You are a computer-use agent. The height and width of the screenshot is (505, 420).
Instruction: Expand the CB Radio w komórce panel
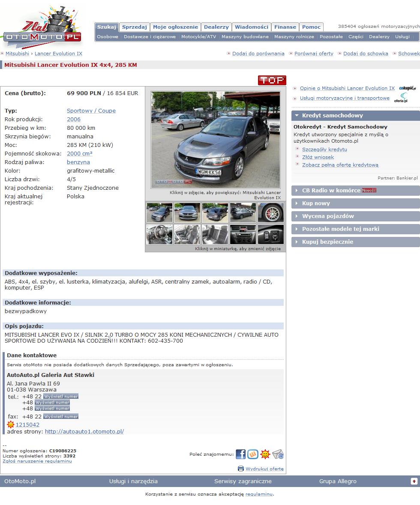[x=356, y=190]
